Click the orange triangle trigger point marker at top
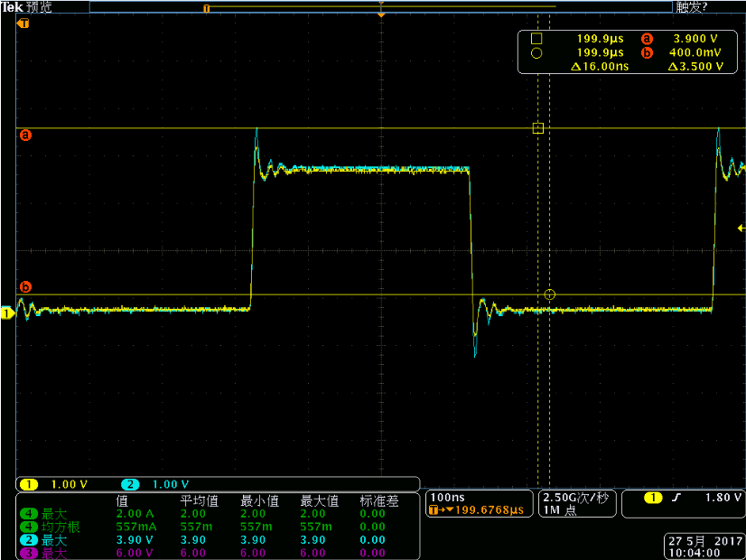The height and width of the screenshot is (560, 746). [381, 15]
